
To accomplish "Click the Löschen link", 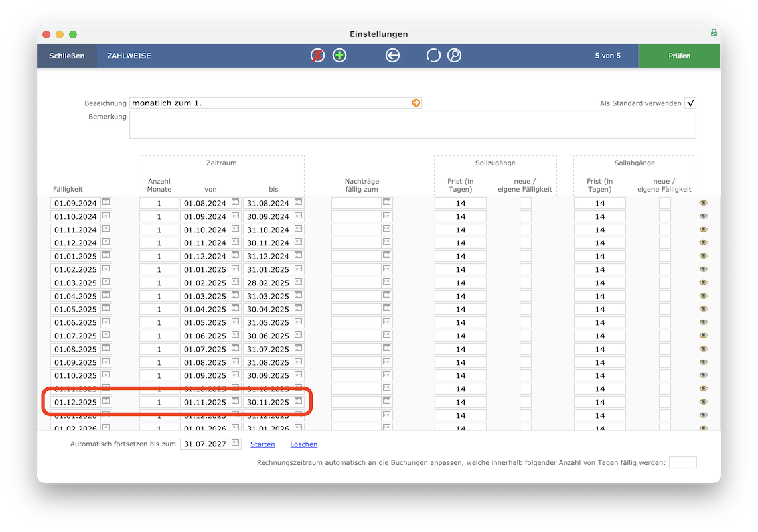I will coord(303,444).
